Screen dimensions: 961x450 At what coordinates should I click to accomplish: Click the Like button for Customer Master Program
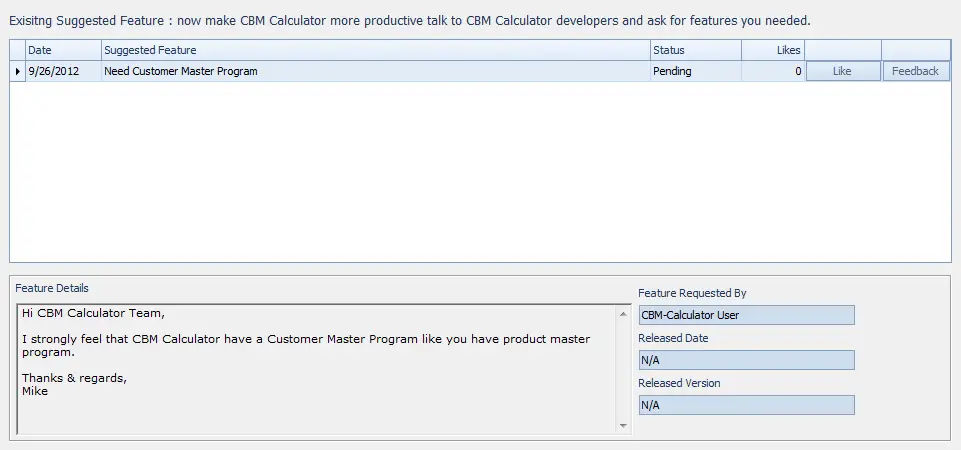(842, 71)
